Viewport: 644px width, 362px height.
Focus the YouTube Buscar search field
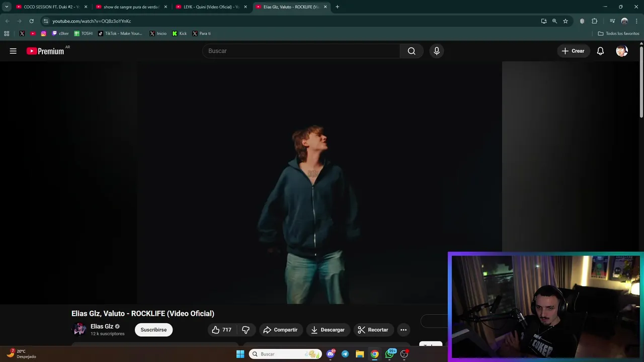pos(301,51)
